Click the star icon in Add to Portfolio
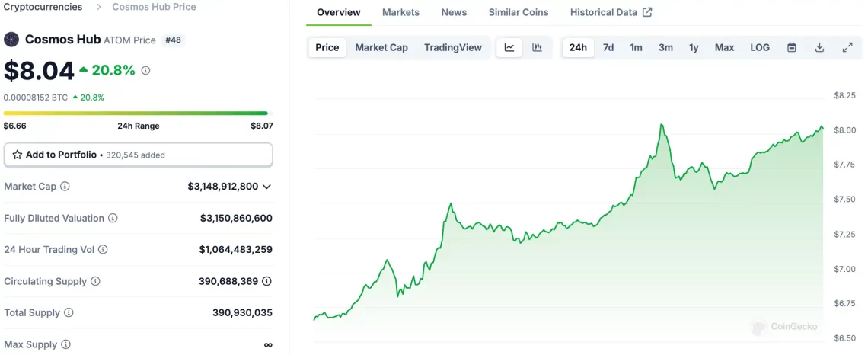 point(18,155)
